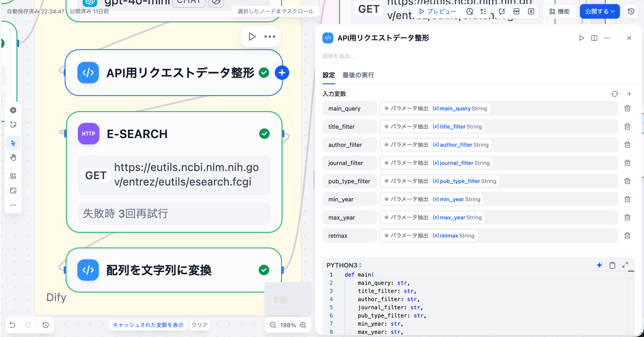The width and height of the screenshot is (644, 337).
Task: Click the プレビュー preview button
Action: coord(438,11)
